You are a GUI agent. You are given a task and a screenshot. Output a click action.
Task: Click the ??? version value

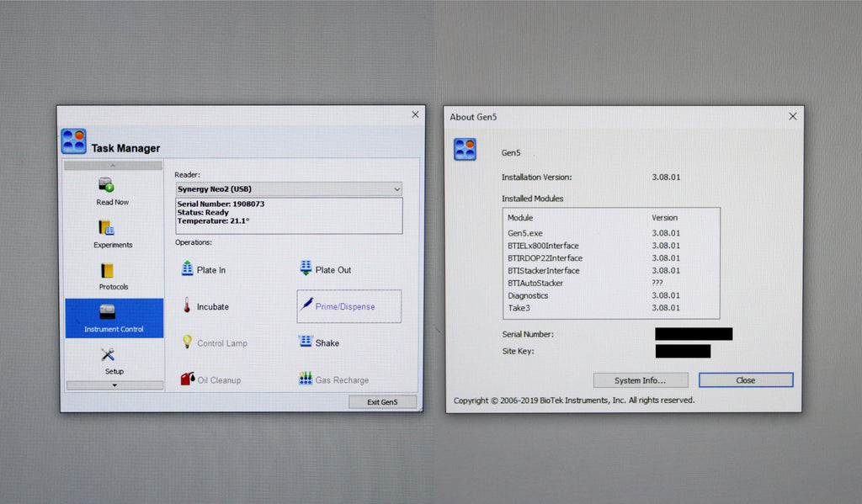coord(657,283)
